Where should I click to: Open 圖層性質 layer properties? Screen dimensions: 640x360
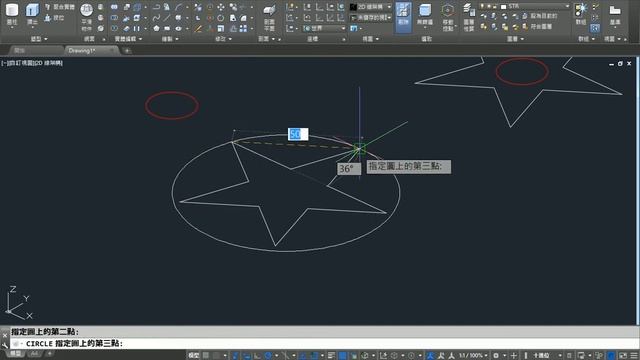tap(469, 17)
